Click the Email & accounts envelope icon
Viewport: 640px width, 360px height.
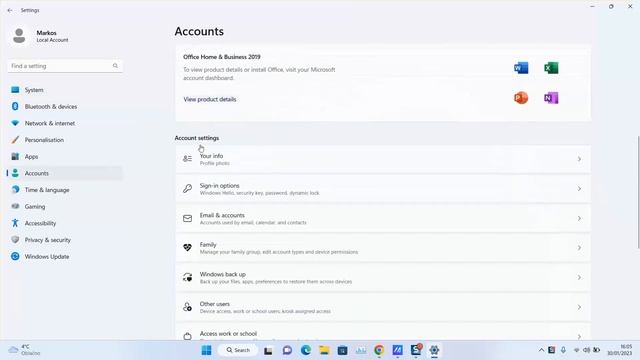click(187, 218)
